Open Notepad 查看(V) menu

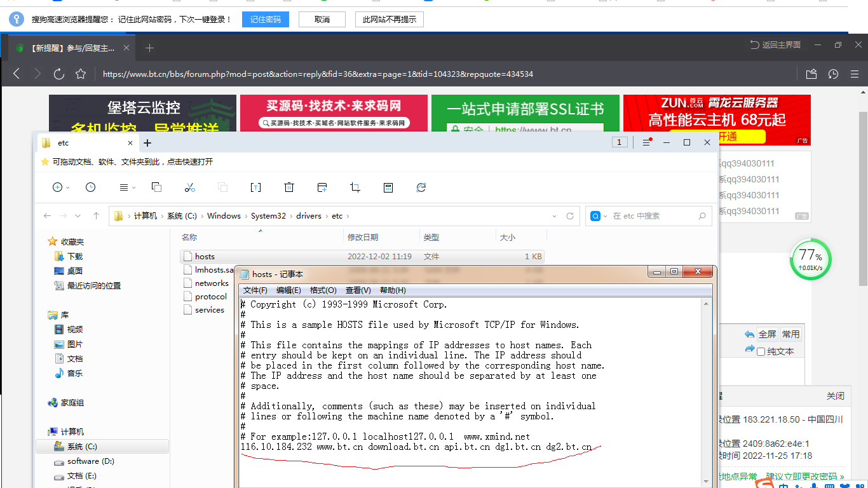358,290
